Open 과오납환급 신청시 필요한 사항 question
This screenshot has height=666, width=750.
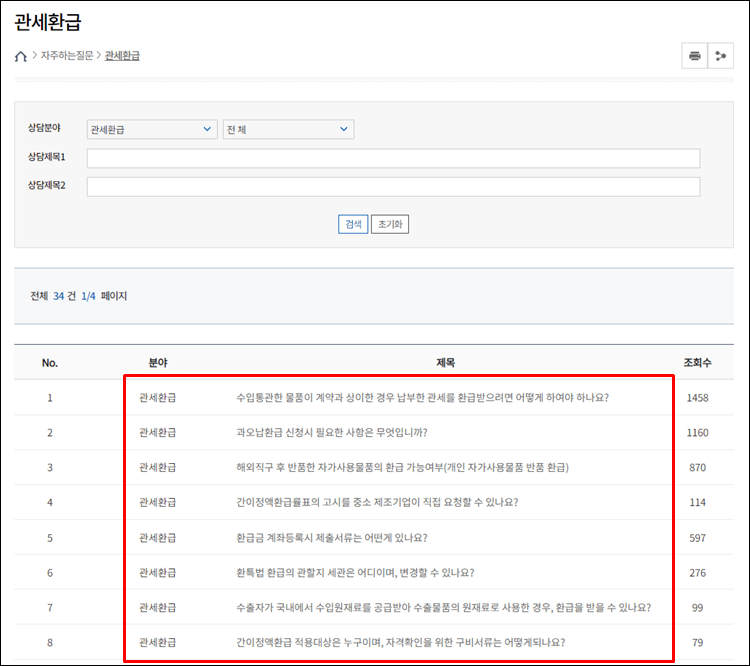331,433
